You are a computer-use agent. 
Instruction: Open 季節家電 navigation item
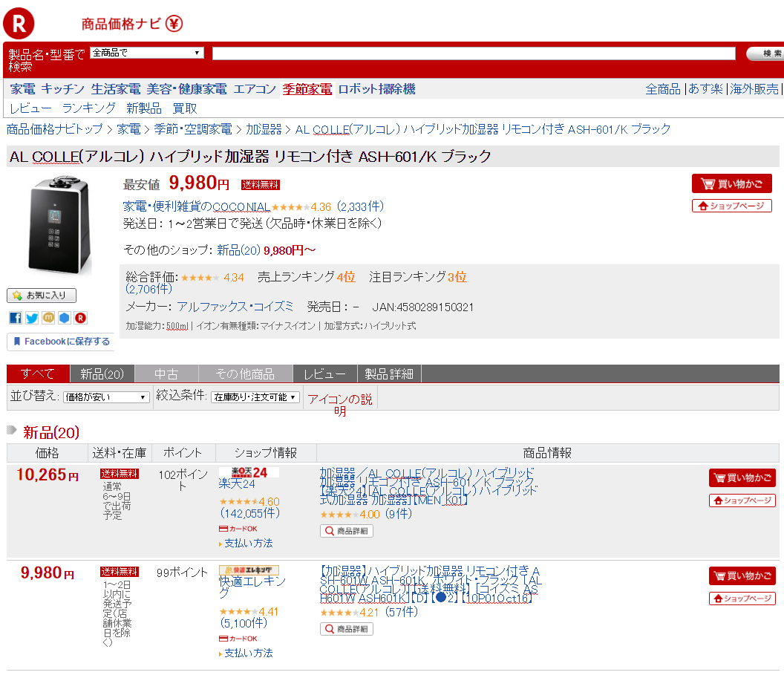[x=307, y=89]
